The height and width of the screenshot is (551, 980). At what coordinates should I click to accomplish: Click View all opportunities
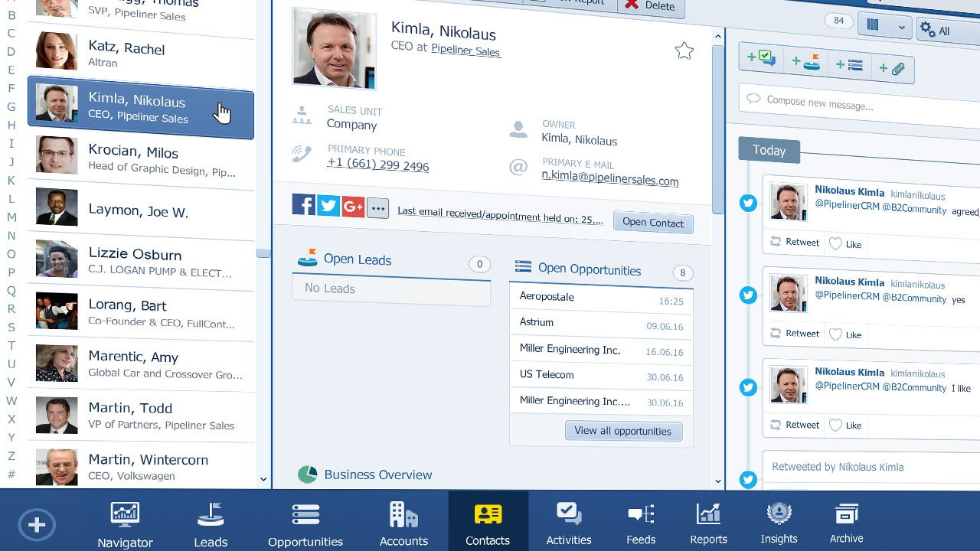click(623, 431)
